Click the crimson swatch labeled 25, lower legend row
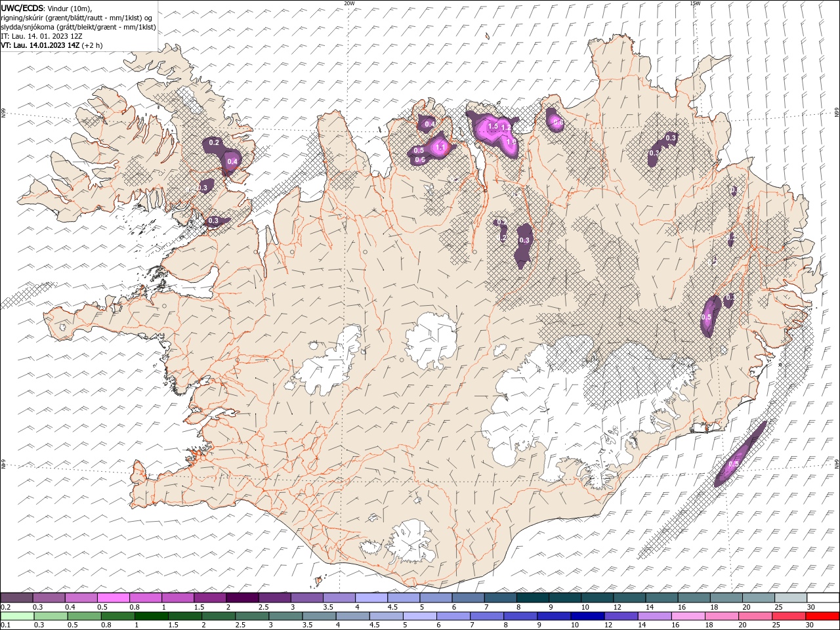Image resolution: width=840 pixels, height=630 pixels. [788, 616]
